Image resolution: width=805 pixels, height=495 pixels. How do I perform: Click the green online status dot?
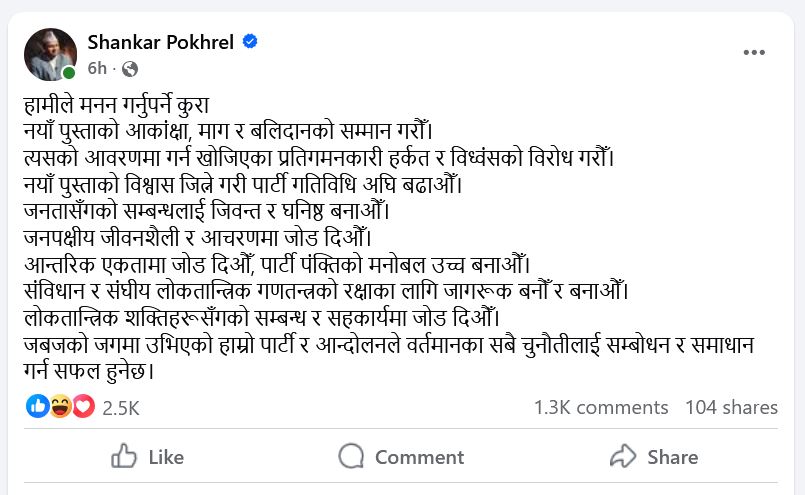pos(68,74)
